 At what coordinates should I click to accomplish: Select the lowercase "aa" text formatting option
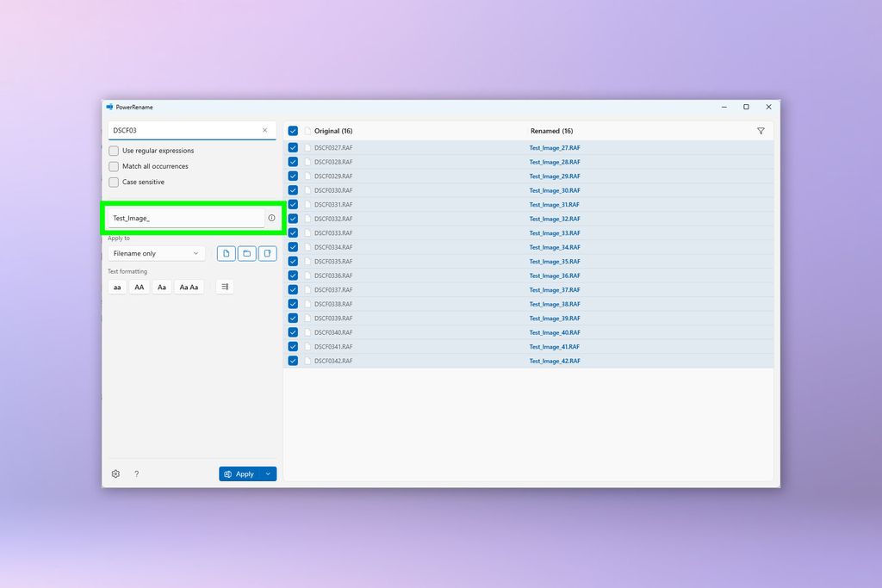pos(116,287)
